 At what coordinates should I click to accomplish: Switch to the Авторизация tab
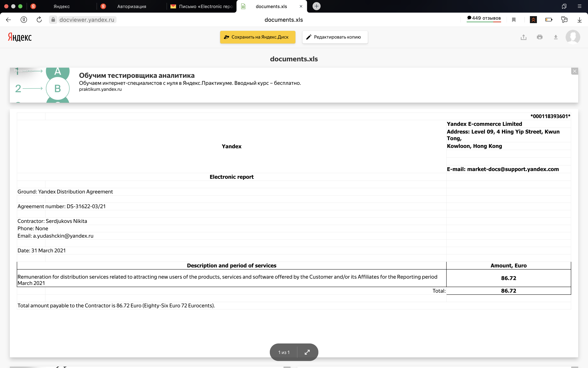132,6
